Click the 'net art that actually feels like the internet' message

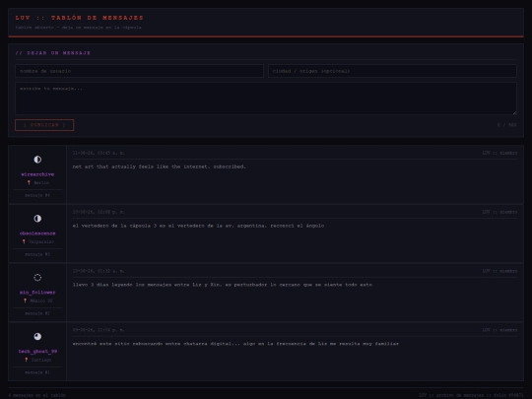160,166
